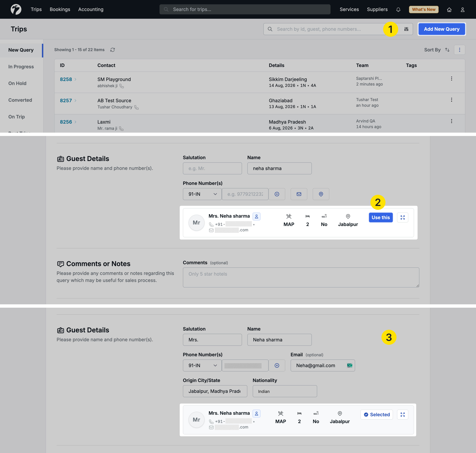This screenshot has width=476, height=453.
Task: Open Services in top navigation
Action: click(x=349, y=9)
